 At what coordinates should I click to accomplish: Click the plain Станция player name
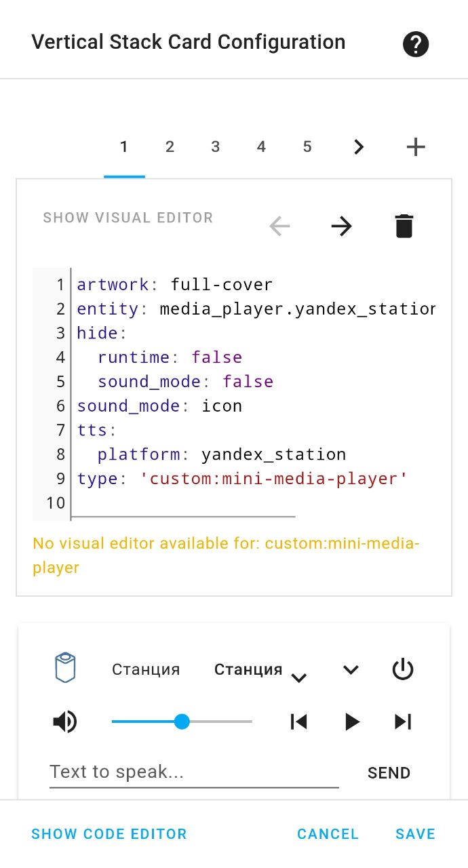(x=146, y=670)
